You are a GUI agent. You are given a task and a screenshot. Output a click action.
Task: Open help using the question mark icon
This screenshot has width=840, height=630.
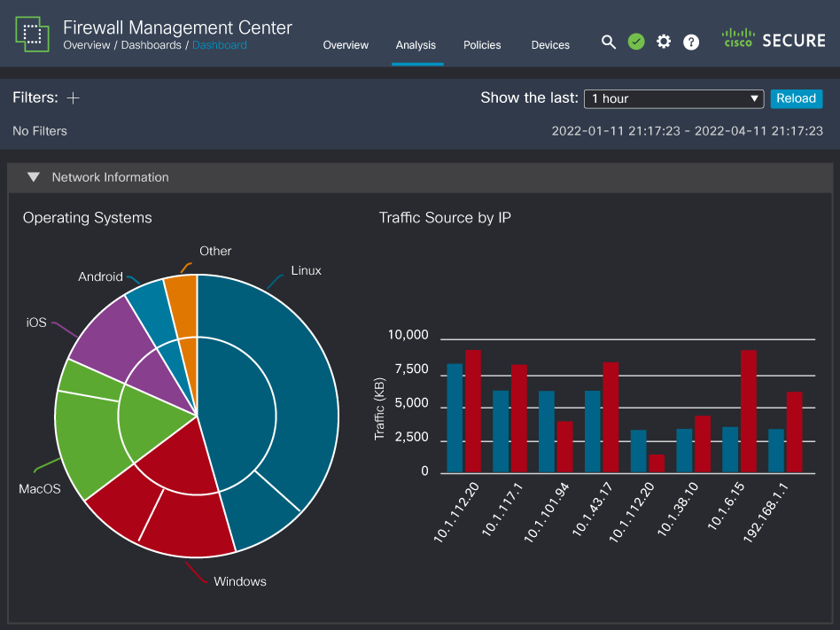[x=691, y=42]
